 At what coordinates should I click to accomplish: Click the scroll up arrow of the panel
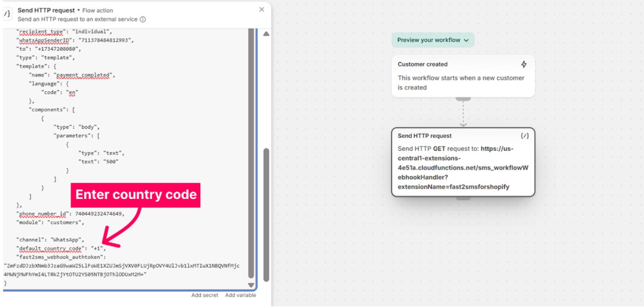tap(266, 34)
